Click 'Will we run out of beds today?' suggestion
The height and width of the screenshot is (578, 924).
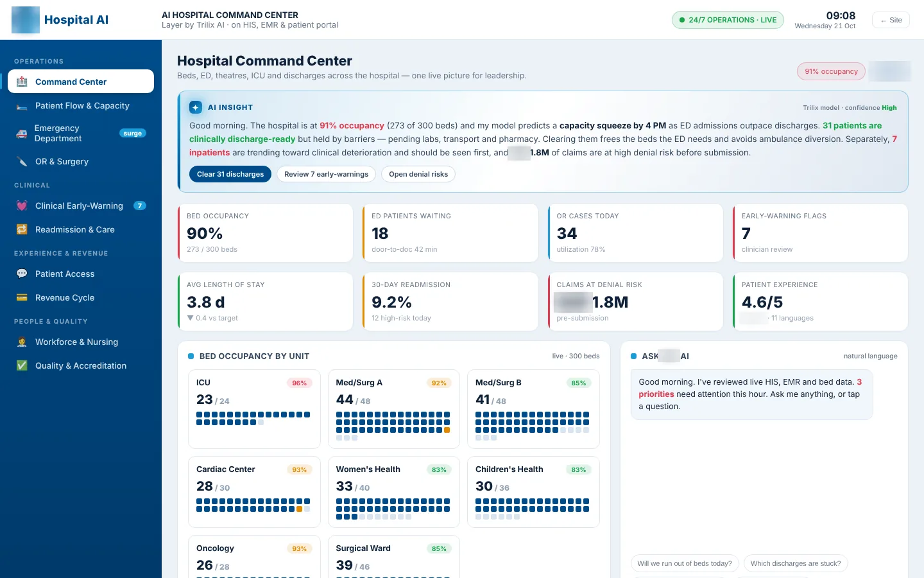(685, 563)
